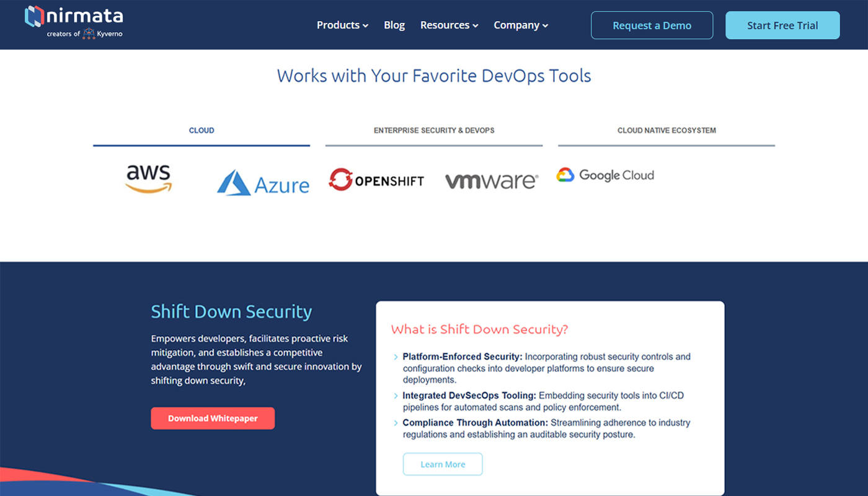Switch to the Cloud tab
Image resolution: width=868 pixels, height=496 pixels.
coord(201,131)
